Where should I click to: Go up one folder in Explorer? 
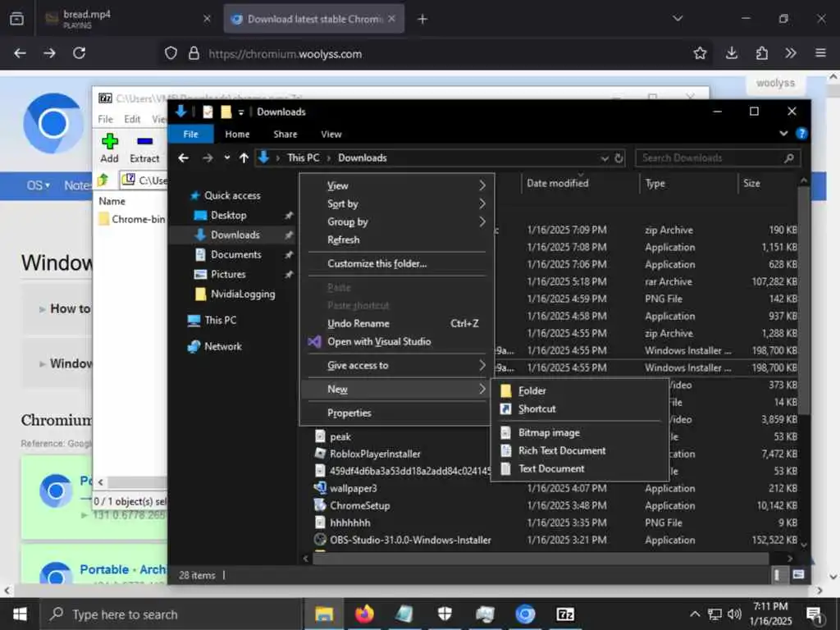pos(244,158)
